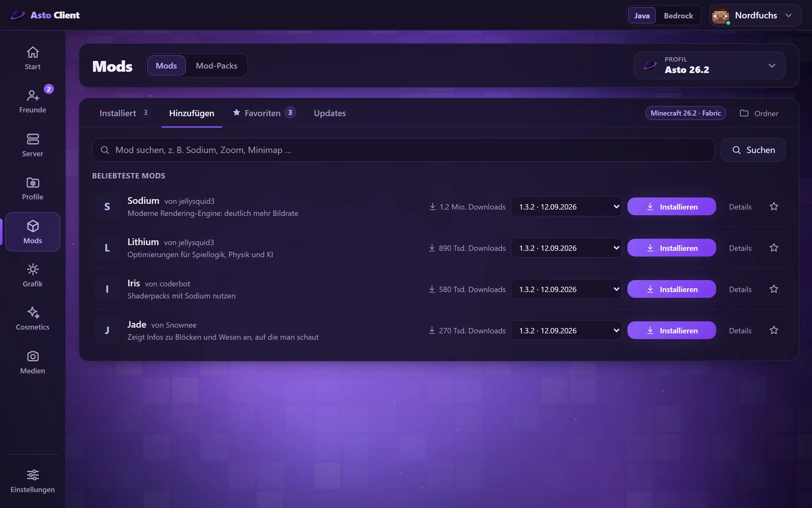This screenshot has width=812, height=508.
Task: Expand the Profil Asto 26.2 selector
Action: pyautogui.click(x=709, y=65)
